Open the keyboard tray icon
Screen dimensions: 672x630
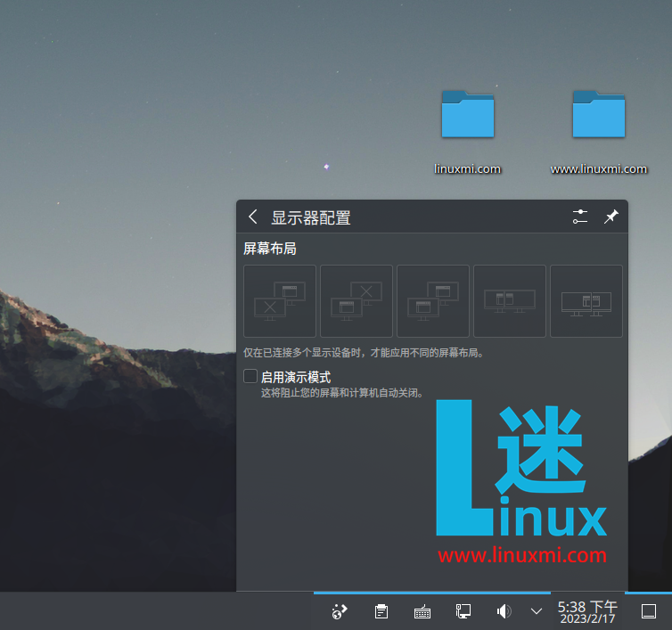[422, 611]
